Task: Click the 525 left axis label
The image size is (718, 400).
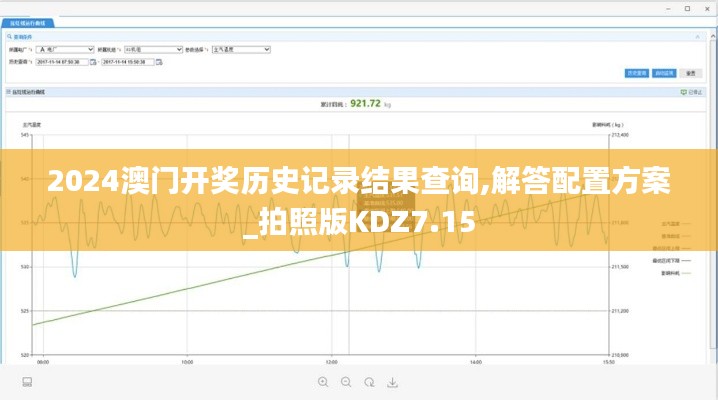Action: click(x=25, y=311)
